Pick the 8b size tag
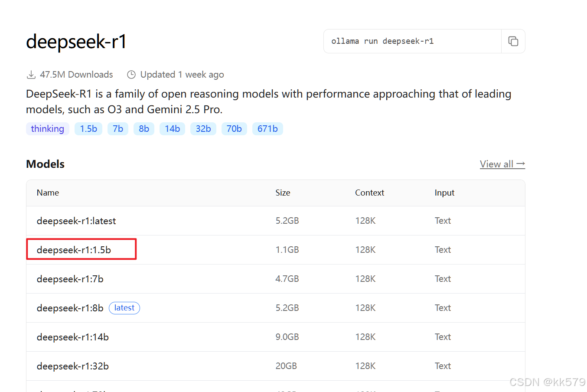The height and width of the screenshot is (392, 587). click(x=144, y=129)
